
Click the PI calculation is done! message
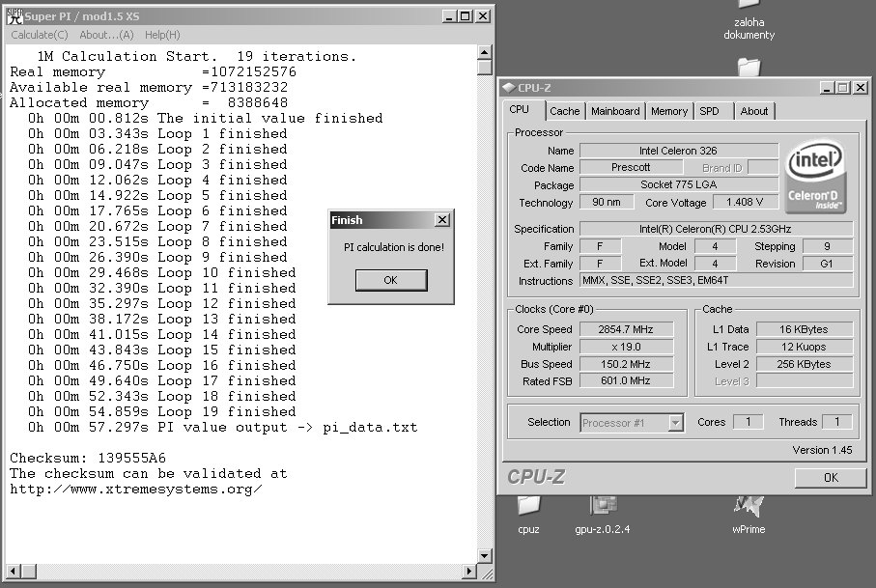point(394,247)
